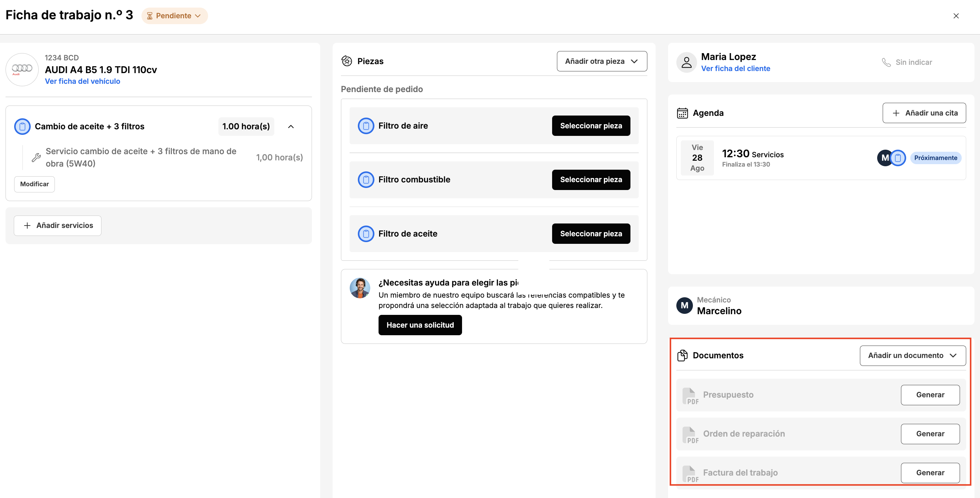Viewport: 980px width, 498px height.
Task: Open the Pendiente status dropdown
Action: tap(175, 16)
